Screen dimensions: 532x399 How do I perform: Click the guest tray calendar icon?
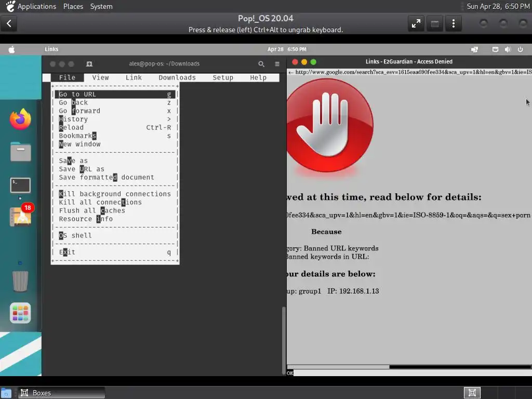tap(495, 49)
